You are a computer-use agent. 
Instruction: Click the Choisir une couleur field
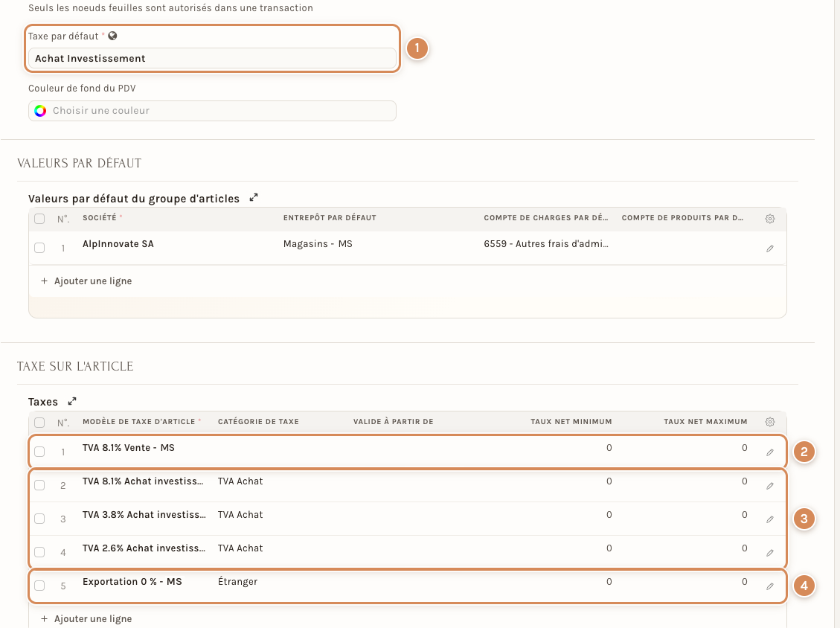[x=212, y=111]
